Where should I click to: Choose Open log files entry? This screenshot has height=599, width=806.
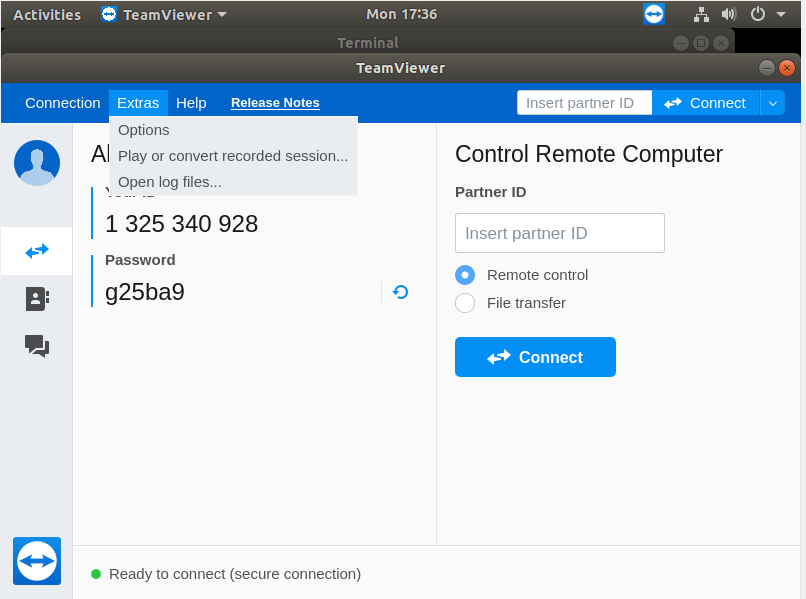coord(233,182)
